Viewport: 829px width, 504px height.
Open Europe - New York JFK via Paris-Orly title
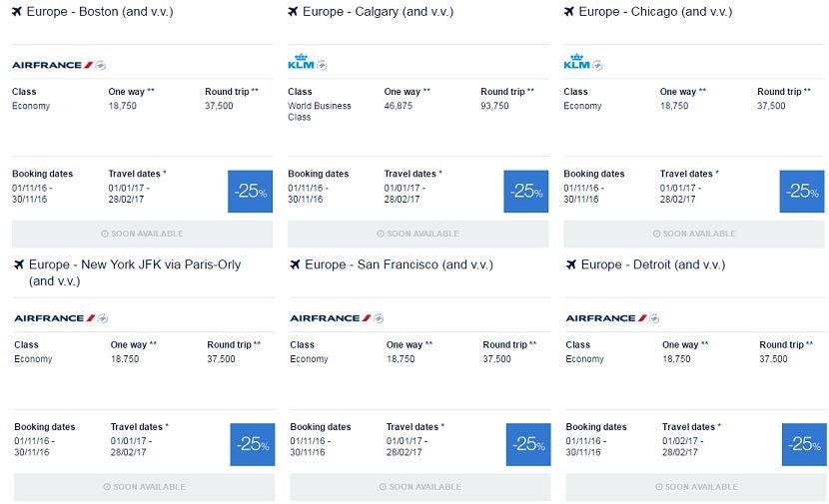click(x=135, y=272)
